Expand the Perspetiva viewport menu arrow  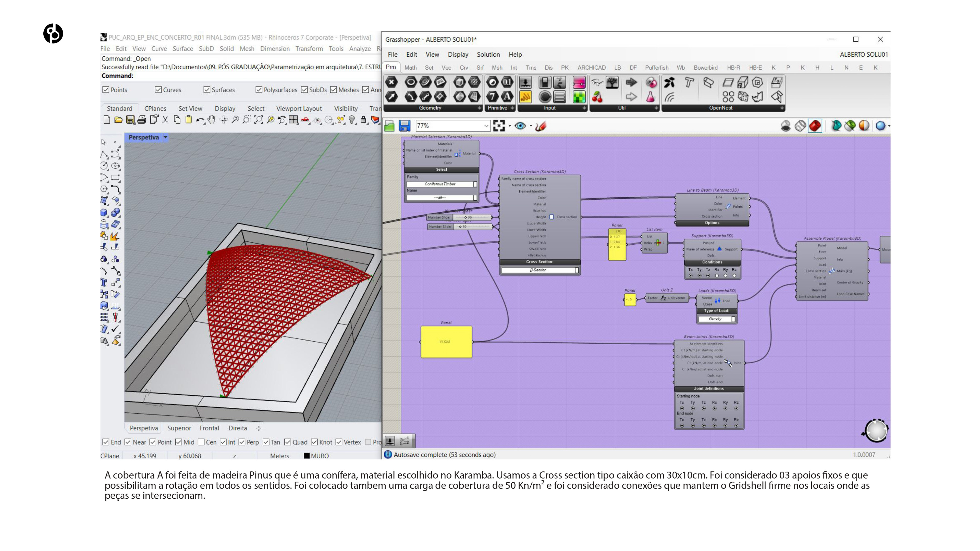pos(165,137)
